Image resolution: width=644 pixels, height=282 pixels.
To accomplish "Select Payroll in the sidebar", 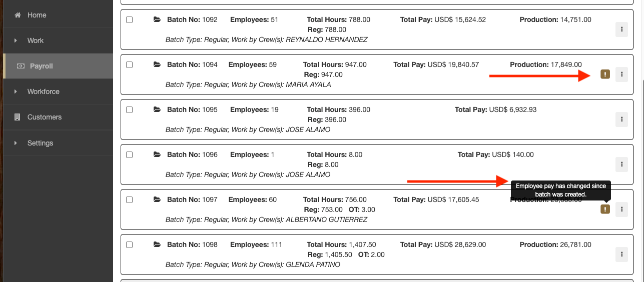I will tap(41, 66).
